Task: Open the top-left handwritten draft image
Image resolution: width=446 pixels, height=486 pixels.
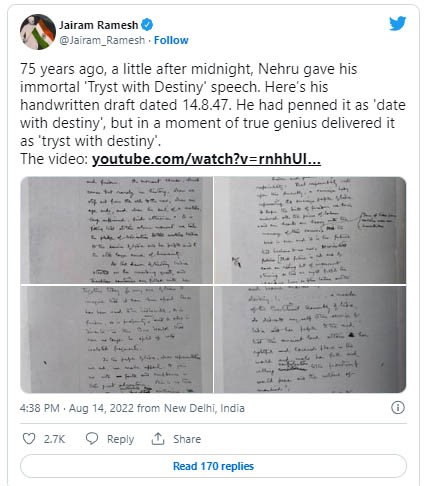Action: (116, 230)
